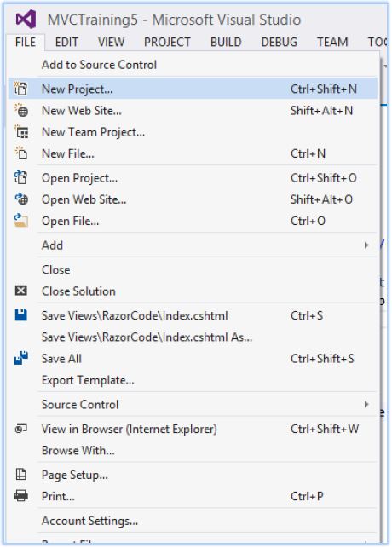Expand the Source Control submenu arrow
The width and height of the screenshot is (392, 548).
366,404
